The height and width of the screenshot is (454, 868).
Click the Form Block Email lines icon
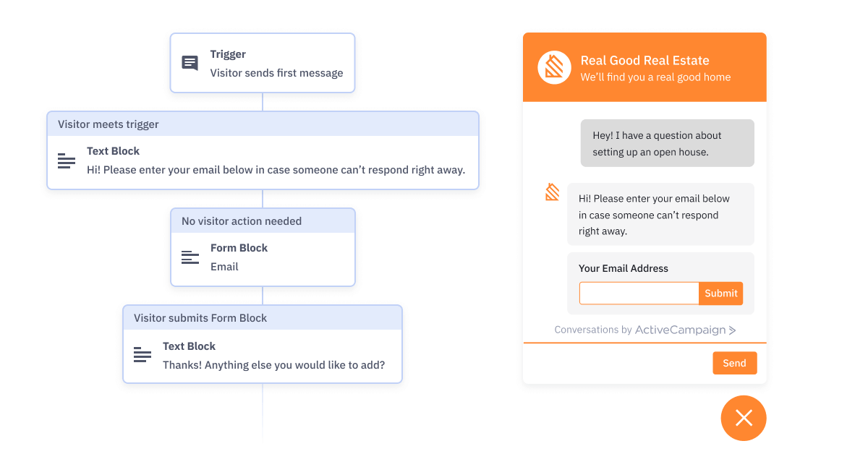pyautogui.click(x=190, y=257)
